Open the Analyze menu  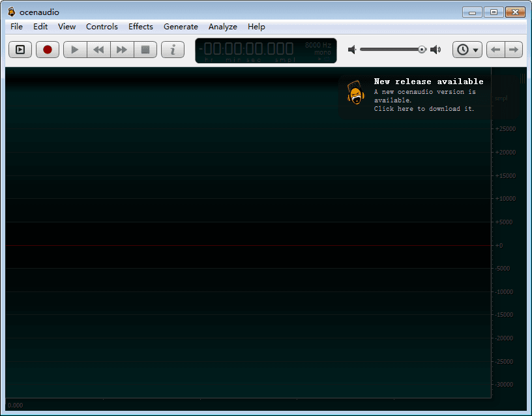pos(222,27)
